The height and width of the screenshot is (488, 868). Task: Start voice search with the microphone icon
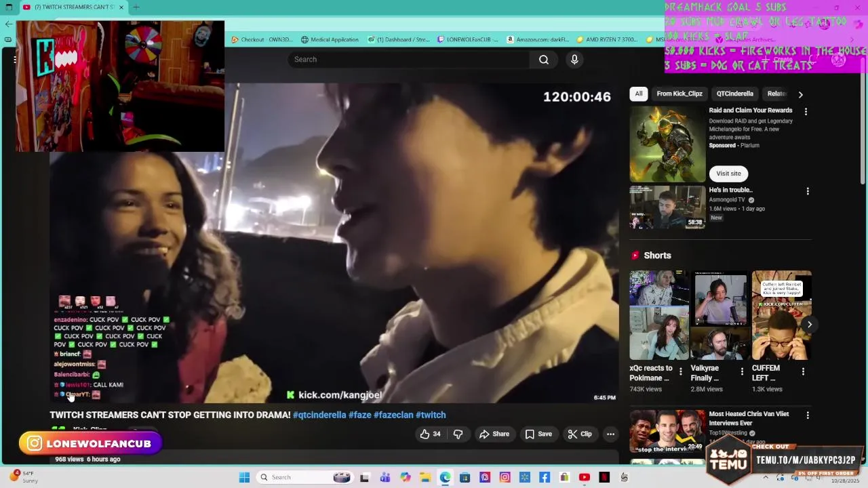point(574,60)
